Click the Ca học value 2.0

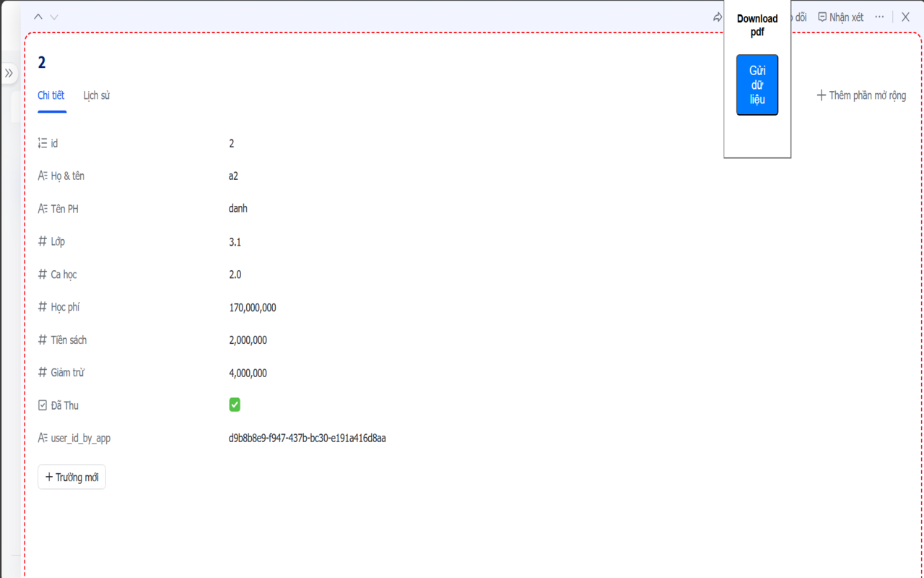235,275
